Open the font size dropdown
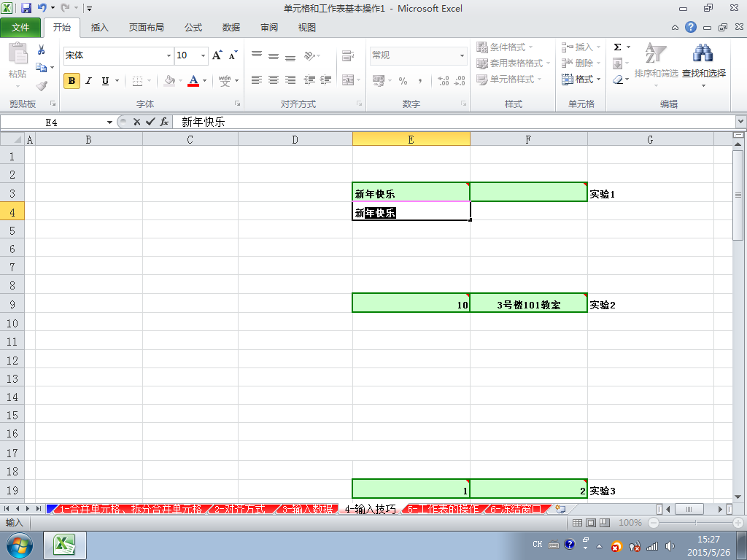The image size is (747, 560). tap(203, 55)
